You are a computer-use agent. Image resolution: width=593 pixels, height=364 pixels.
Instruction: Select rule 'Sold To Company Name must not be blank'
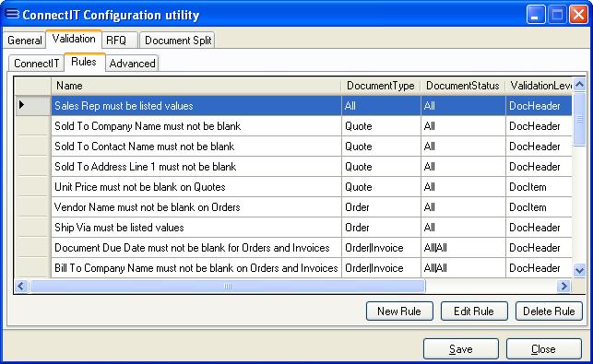tap(196, 126)
